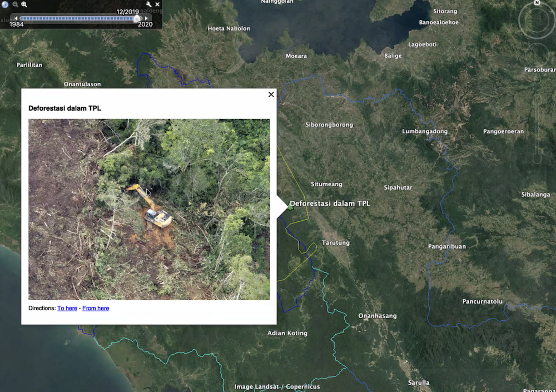
Task: Click the 12/2019 time slider handle
Action: [x=137, y=18]
